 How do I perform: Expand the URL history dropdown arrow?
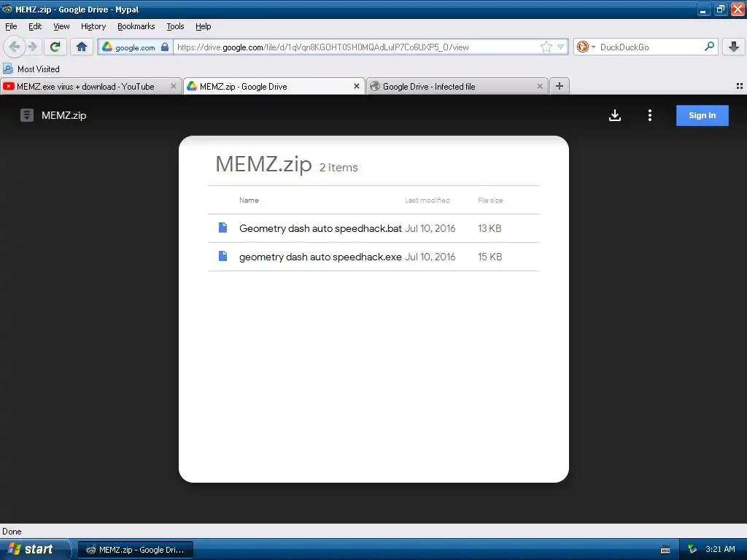pyautogui.click(x=561, y=47)
